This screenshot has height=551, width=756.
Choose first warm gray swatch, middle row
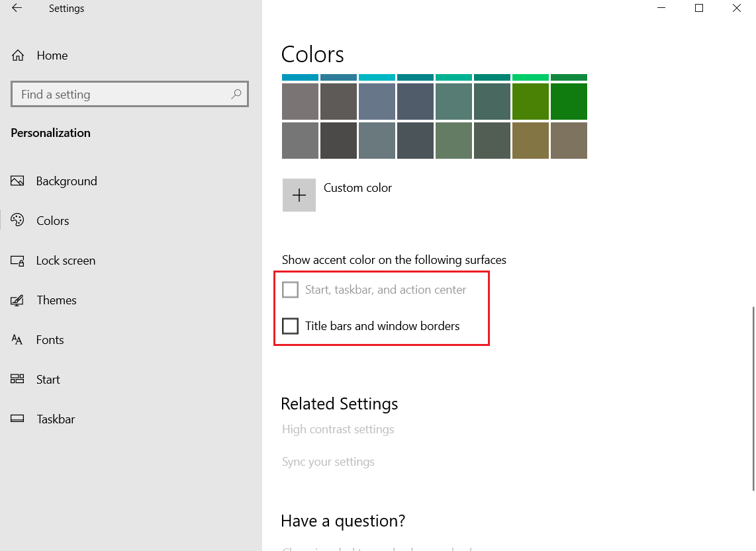[300, 102]
